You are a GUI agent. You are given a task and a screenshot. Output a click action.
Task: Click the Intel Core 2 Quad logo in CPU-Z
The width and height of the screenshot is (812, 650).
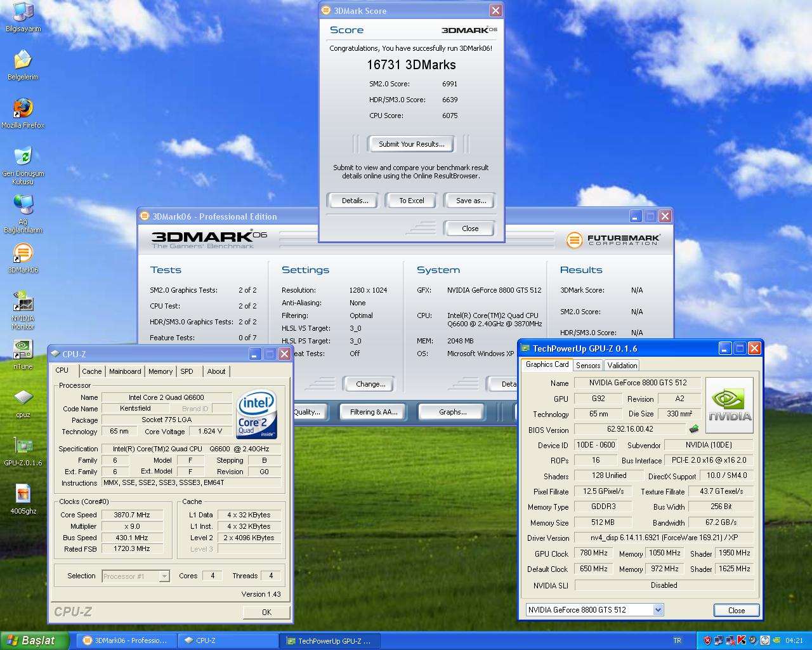[x=256, y=414]
